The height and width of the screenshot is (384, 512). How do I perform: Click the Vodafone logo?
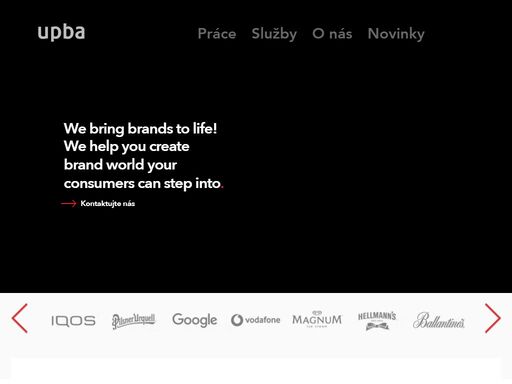[x=256, y=320]
